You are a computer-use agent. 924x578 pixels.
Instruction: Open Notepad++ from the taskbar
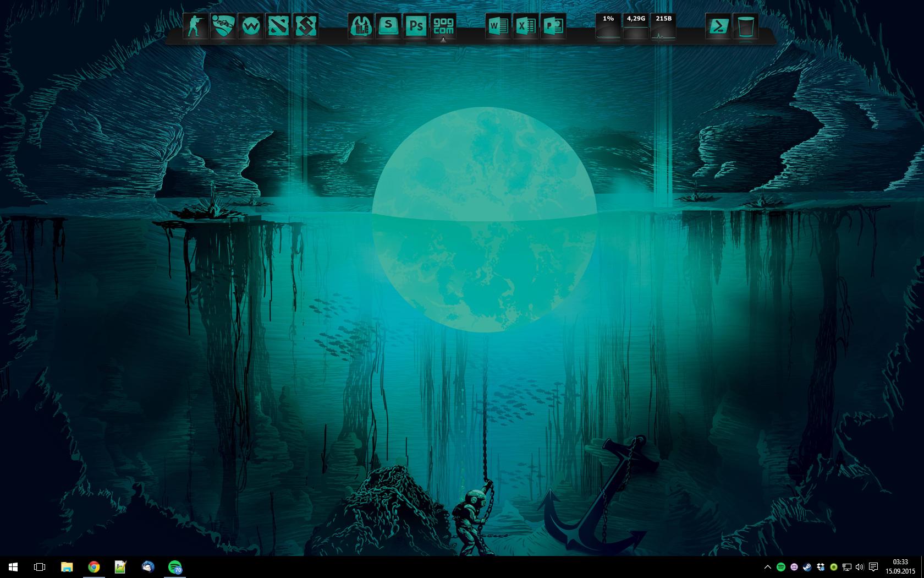(x=120, y=567)
